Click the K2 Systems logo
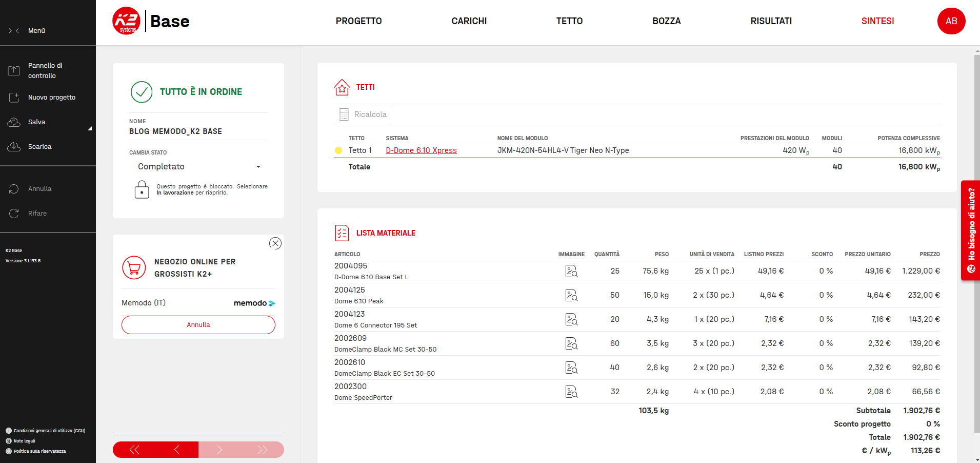The height and width of the screenshot is (463, 980). (126, 21)
